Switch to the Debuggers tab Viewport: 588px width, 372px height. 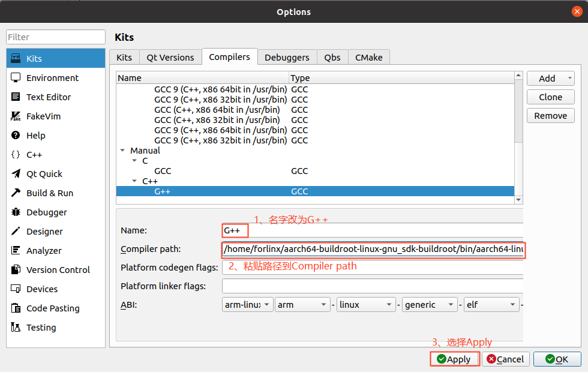(x=287, y=58)
